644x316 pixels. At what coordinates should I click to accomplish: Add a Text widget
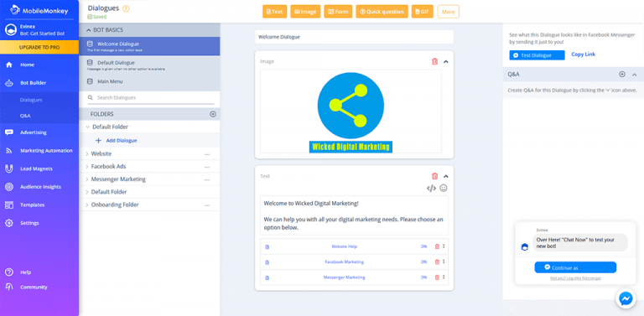275,12
